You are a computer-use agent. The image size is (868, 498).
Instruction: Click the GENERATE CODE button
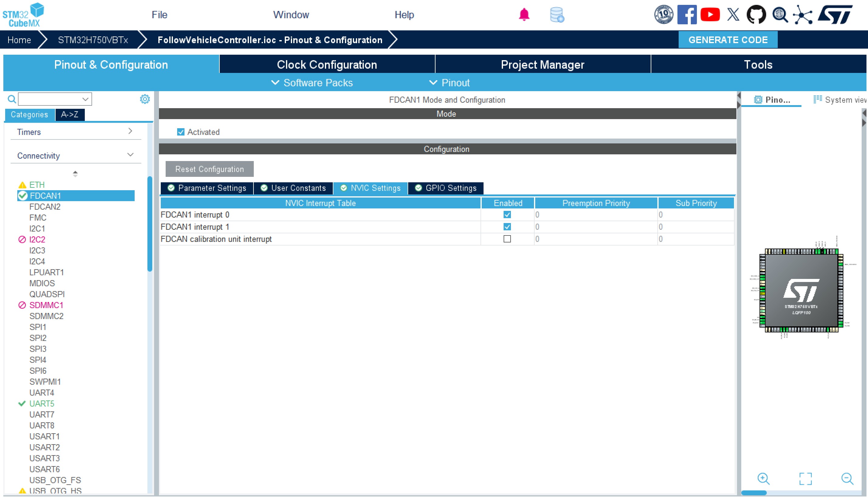(728, 40)
